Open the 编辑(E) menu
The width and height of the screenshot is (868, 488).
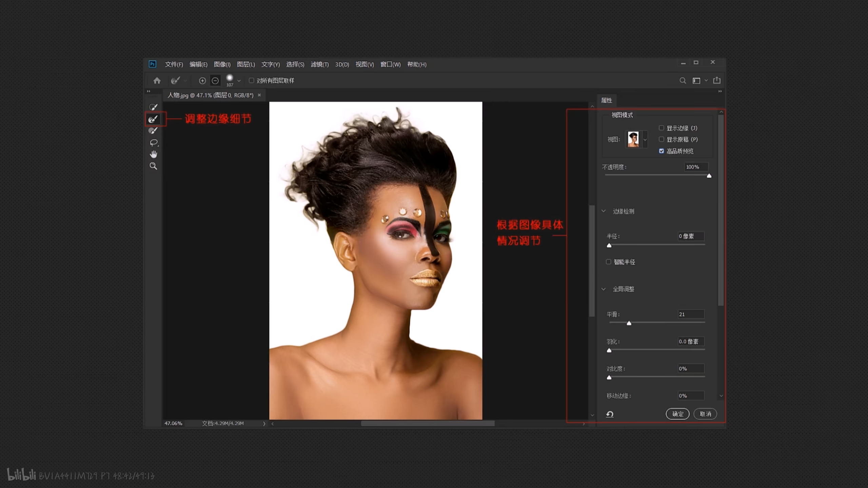[198, 64]
